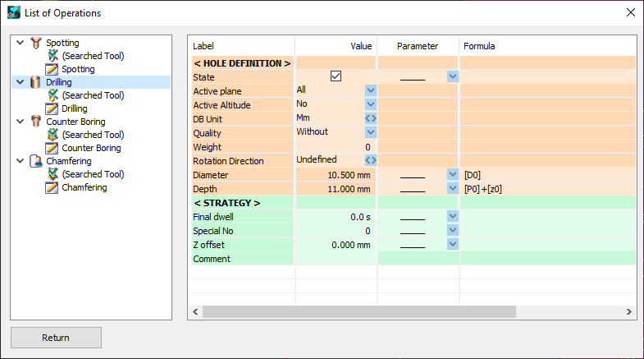This screenshot has width=644, height=359.
Task: Open the Active plane dropdown
Action: point(370,90)
